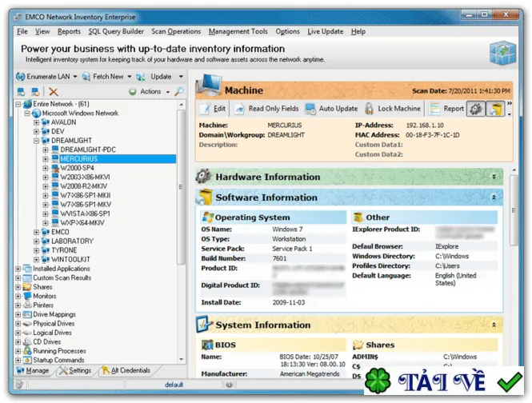Click the Monitors icon in tree
The width and height of the screenshot is (532, 403).
tap(27, 296)
